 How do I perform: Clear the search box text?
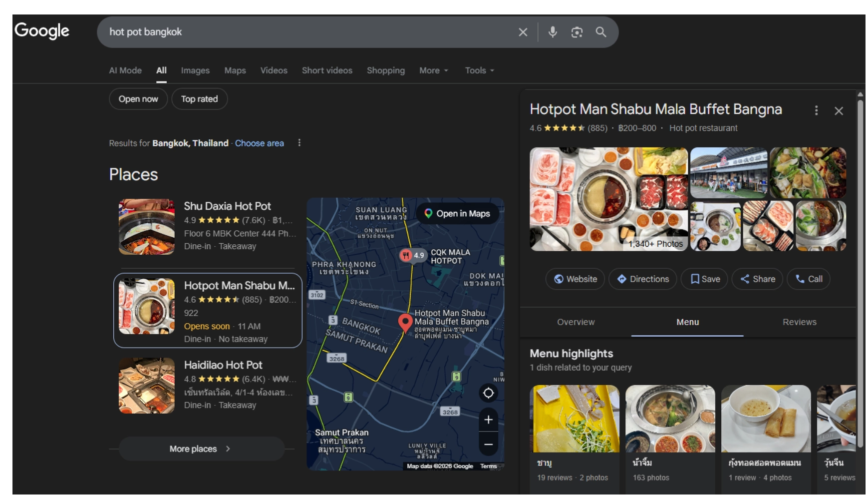click(x=523, y=32)
